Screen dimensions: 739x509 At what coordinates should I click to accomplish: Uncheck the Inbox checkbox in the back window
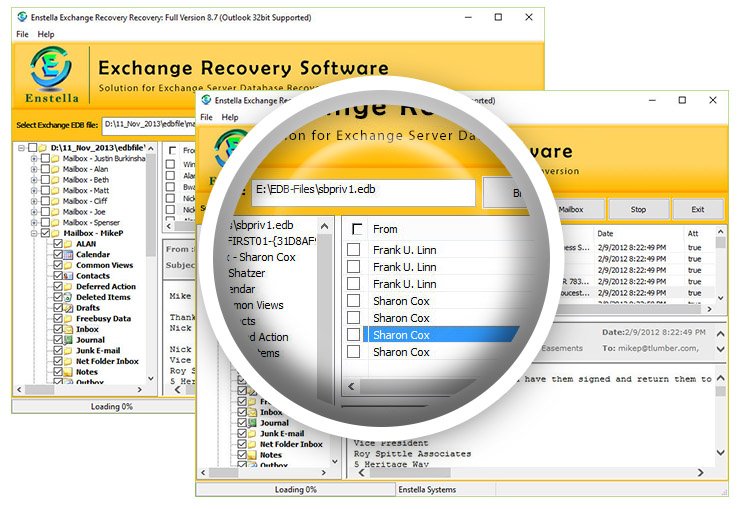click(58, 329)
